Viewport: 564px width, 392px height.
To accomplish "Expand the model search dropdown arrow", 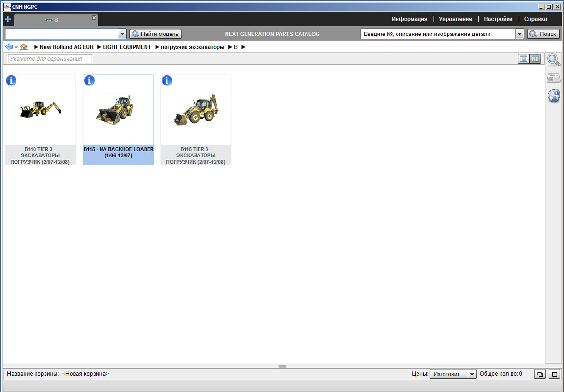I will (x=122, y=34).
